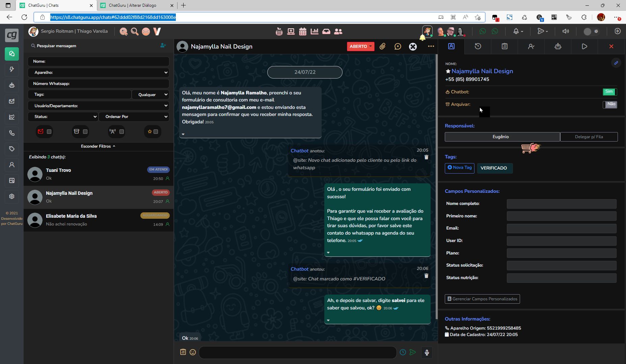Click the inbox tray icon in the top bar
This screenshot has width=626, height=364.
tap(326, 31)
